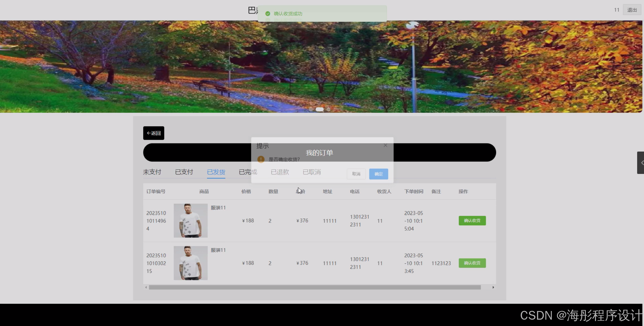Click the 确定 confirm button in dialog
The image size is (644, 326).
378,174
